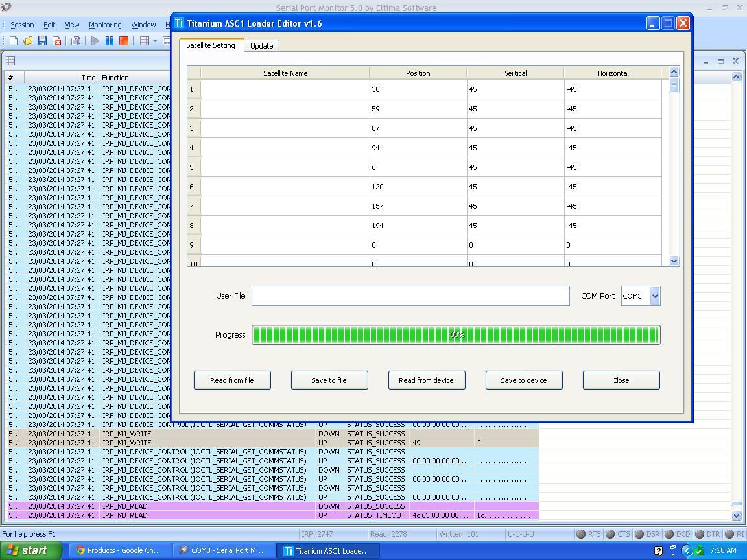Image resolution: width=747 pixels, height=560 pixels.
Task: Click the DTR status indicator
Action: (700, 534)
